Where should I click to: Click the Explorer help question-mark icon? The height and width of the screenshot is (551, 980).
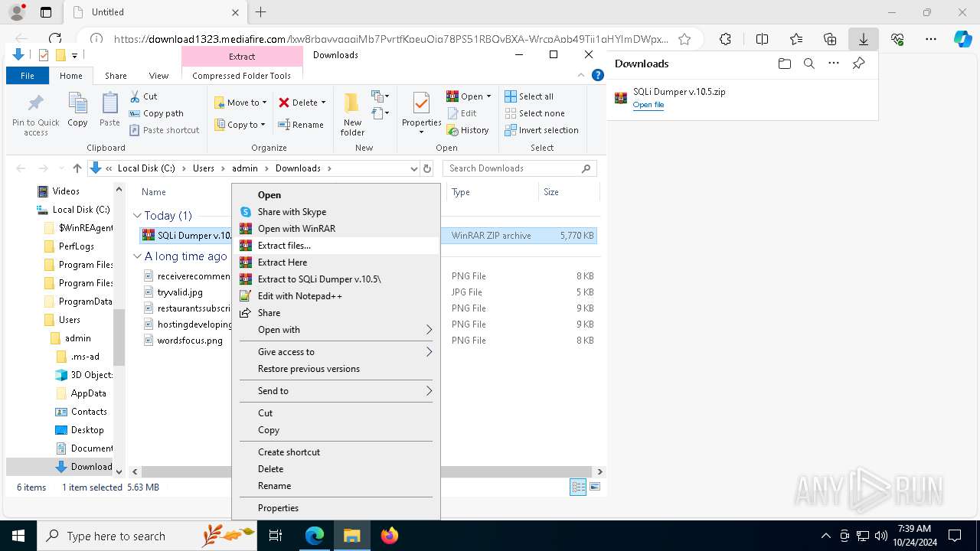click(x=598, y=75)
